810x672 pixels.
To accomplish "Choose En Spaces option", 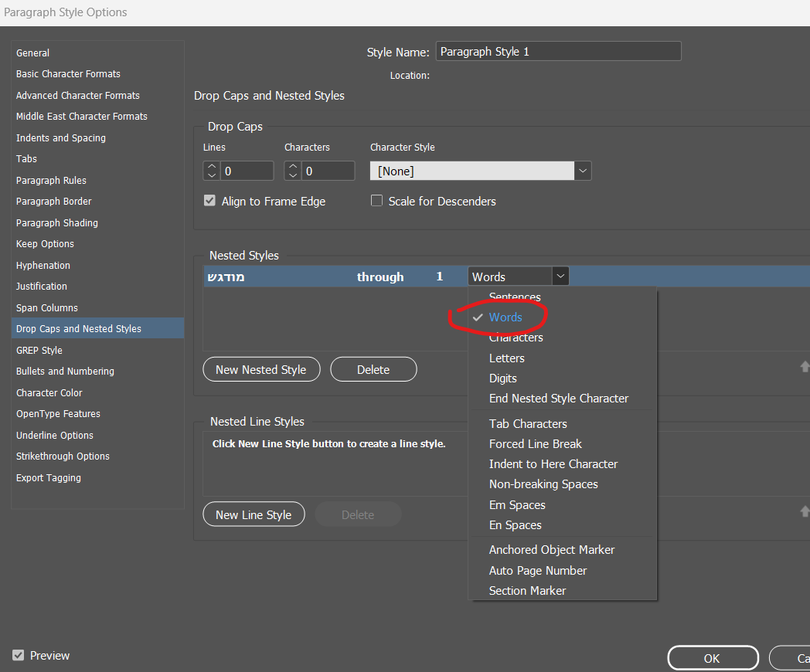I will coord(515,525).
